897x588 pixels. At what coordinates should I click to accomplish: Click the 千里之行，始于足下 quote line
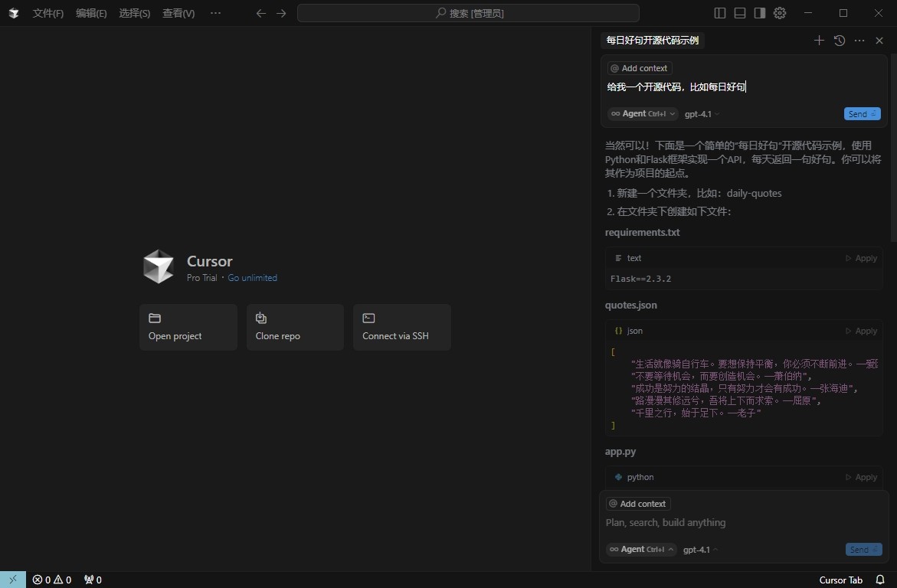click(696, 413)
